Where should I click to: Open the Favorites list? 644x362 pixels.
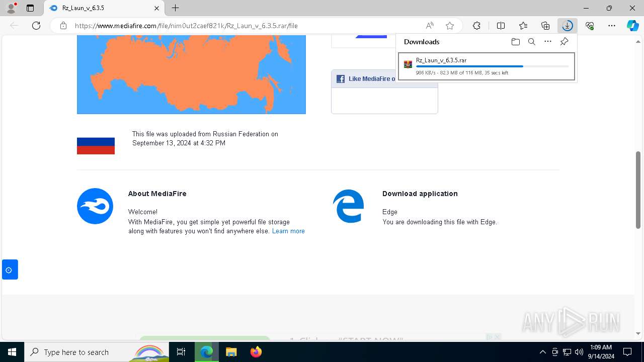click(x=523, y=26)
